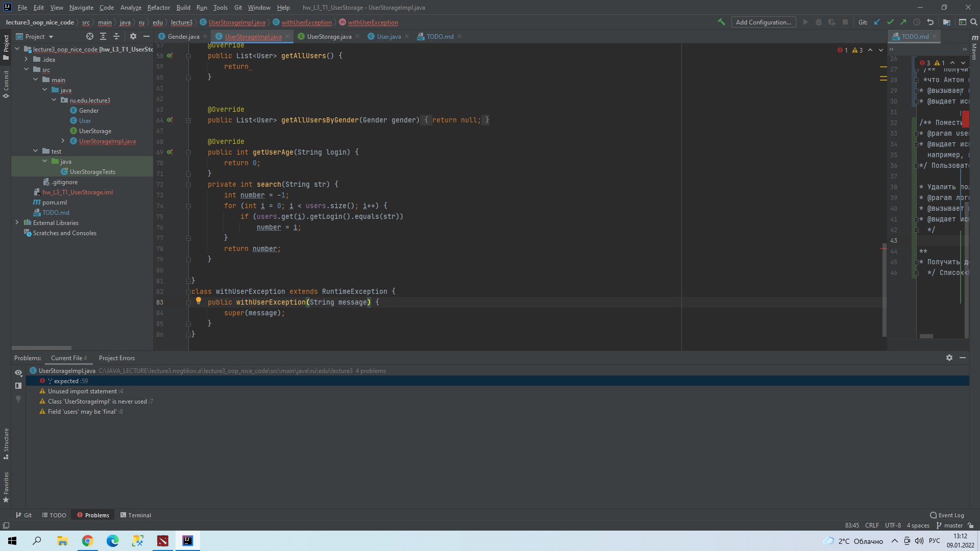980x551 pixels.
Task: Click the Search Everywhere magnifier icon
Action: [973, 22]
